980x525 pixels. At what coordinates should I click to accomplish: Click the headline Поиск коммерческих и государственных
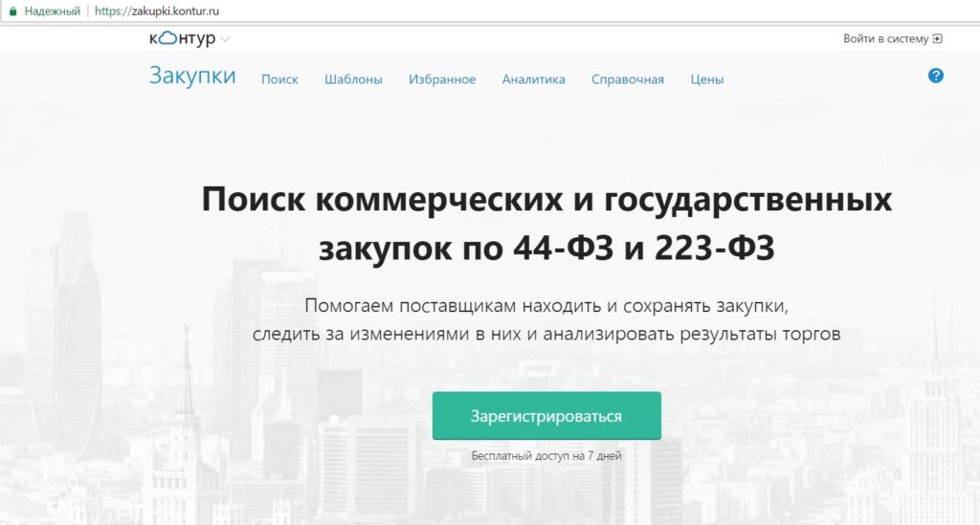click(546, 200)
